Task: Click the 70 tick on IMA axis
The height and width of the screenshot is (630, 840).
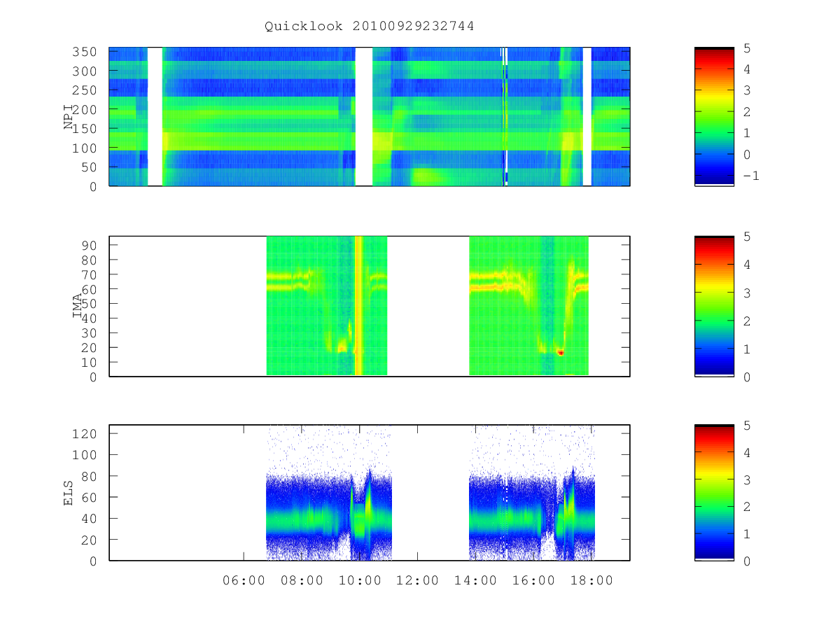Action: [90, 274]
